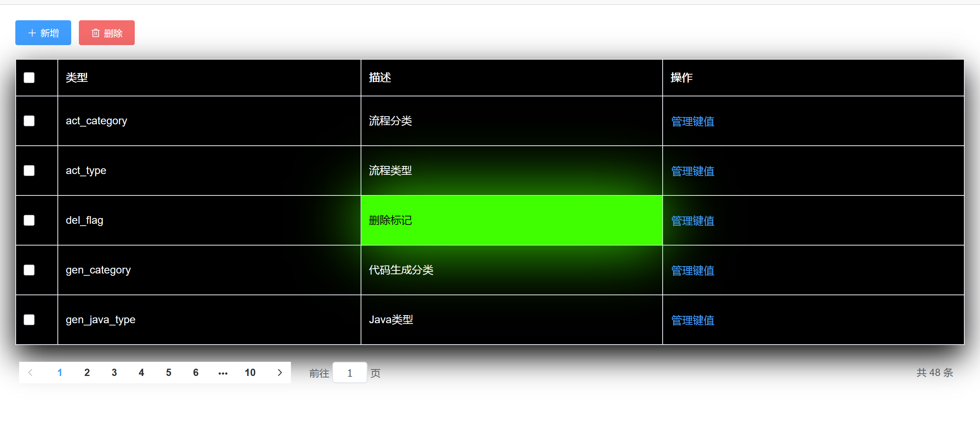Screen dimensions: 980x423
Task: Select page 5 in pagination
Action: point(168,373)
